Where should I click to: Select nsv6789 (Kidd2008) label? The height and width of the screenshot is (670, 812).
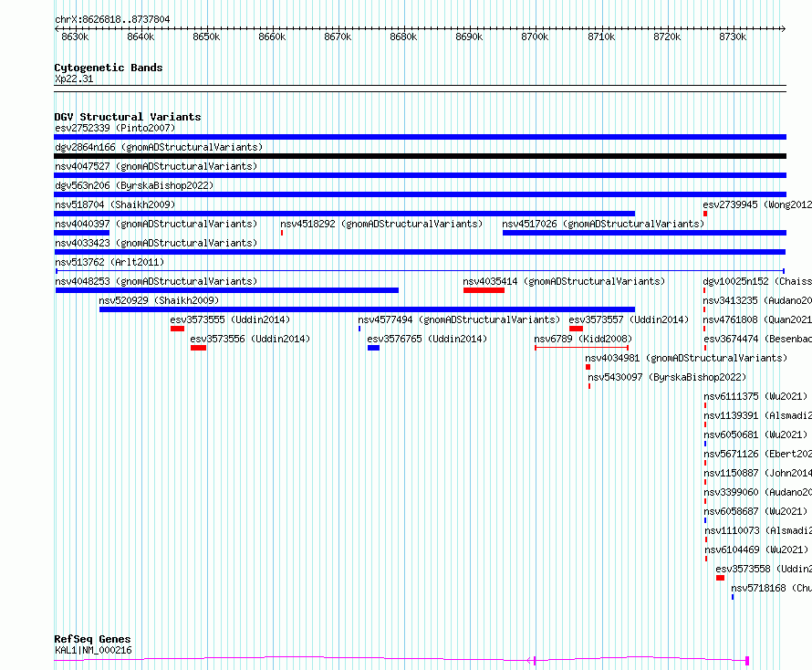(x=583, y=339)
